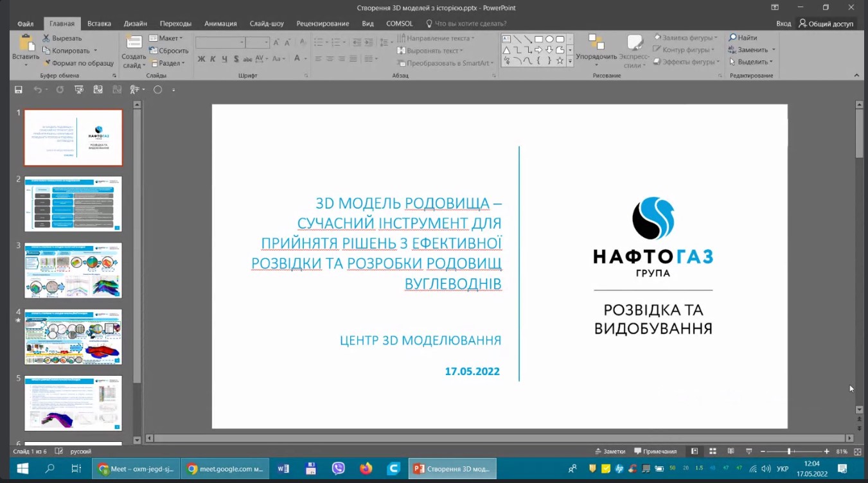Center-align the text
Screen dimensions: 868x483
(x=330, y=58)
